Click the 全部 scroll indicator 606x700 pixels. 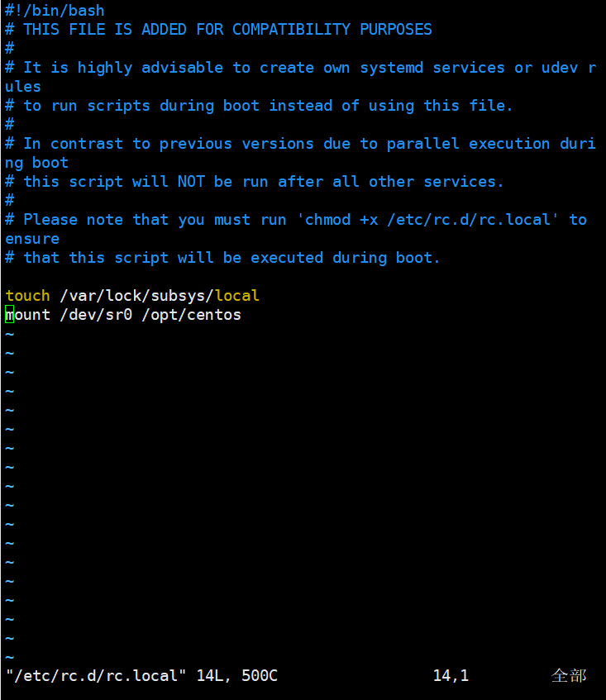(569, 675)
